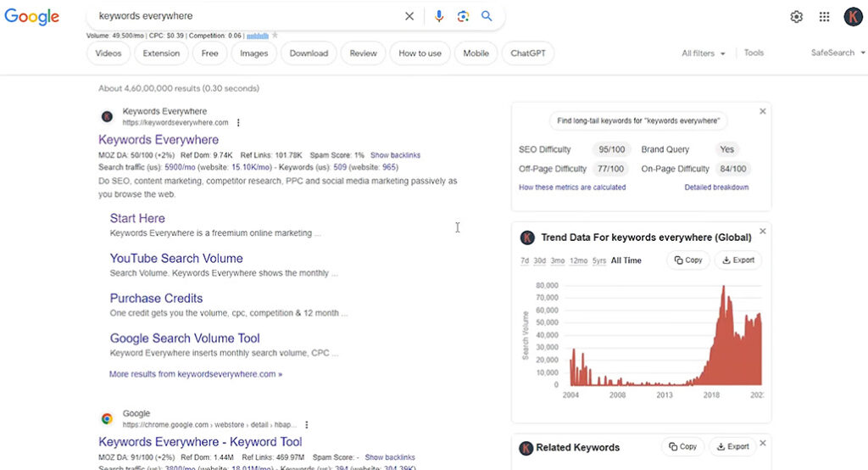868x470 pixels.
Task: Click the magnifying glass search icon
Action: point(487,16)
